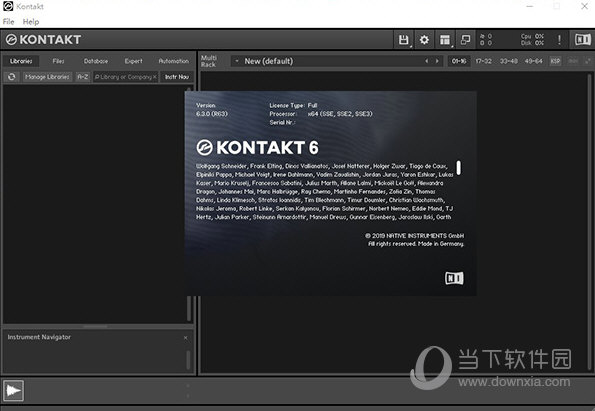Image resolution: width=595 pixels, height=411 pixels.
Task: Open the multi rack preset dropdown arrow
Action: (x=237, y=61)
